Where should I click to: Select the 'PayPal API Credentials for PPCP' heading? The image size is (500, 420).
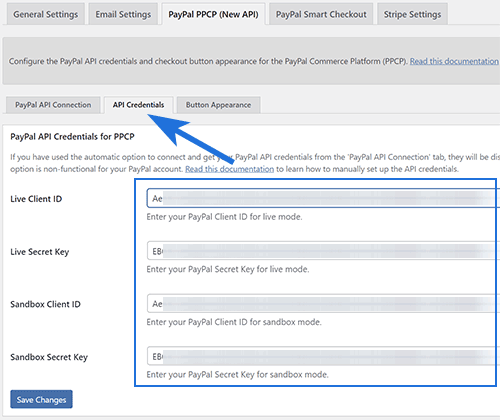tap(72, 137)
